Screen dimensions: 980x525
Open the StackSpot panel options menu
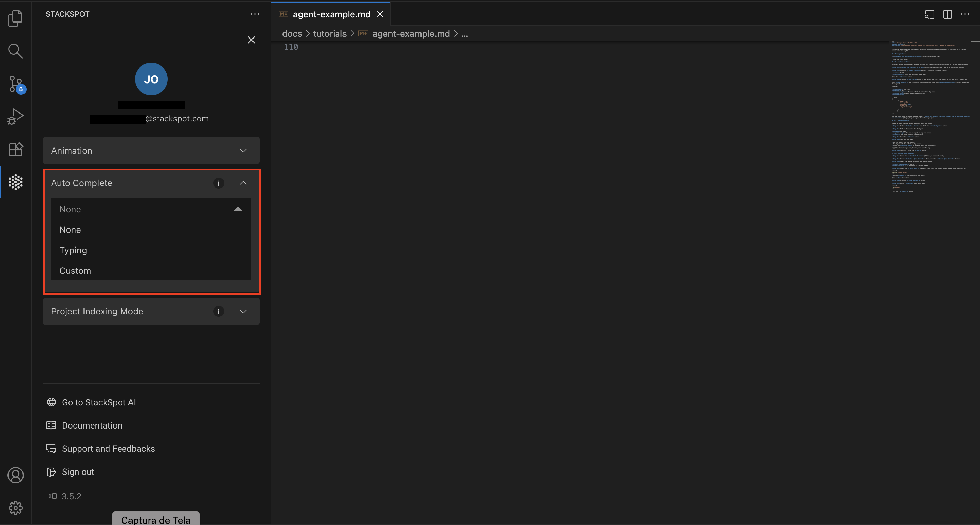[x=255, y=14]
